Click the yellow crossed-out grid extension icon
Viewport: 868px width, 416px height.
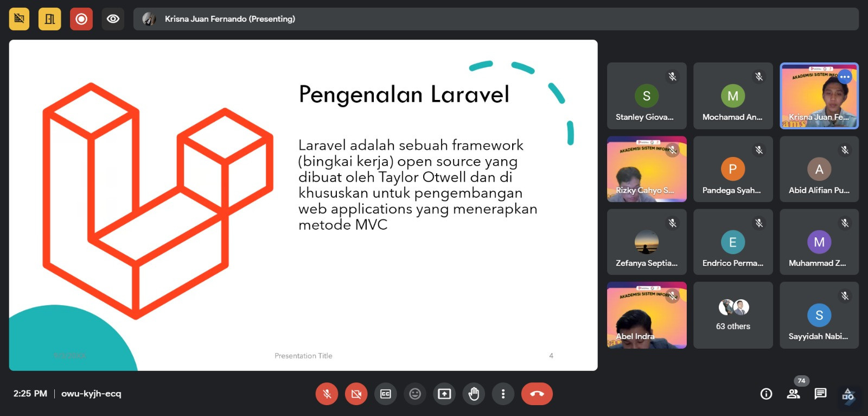coord(19,19)
